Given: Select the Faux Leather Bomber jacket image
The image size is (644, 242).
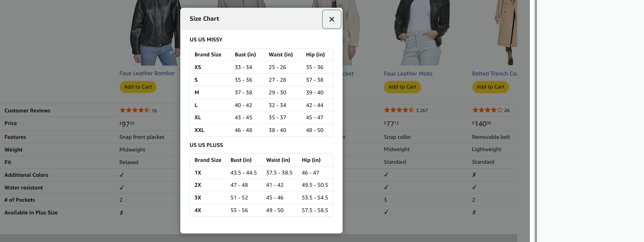Looking at the screenshot, I should pos(155,33).
